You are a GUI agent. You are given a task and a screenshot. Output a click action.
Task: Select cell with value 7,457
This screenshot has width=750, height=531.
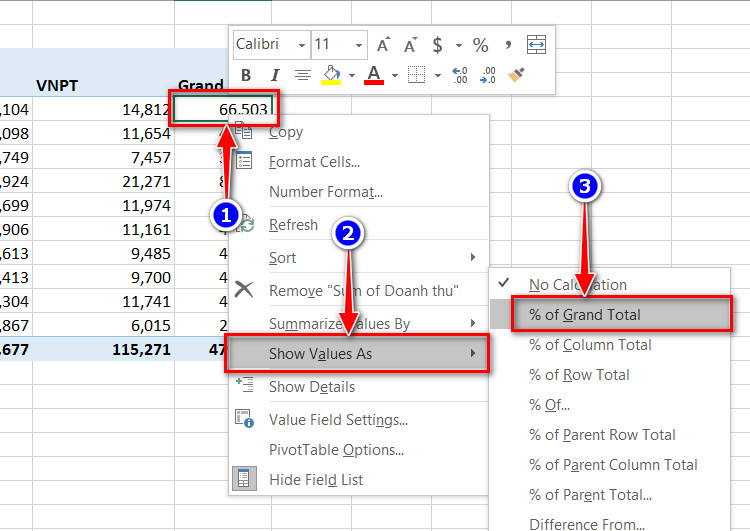coord(103,157)
